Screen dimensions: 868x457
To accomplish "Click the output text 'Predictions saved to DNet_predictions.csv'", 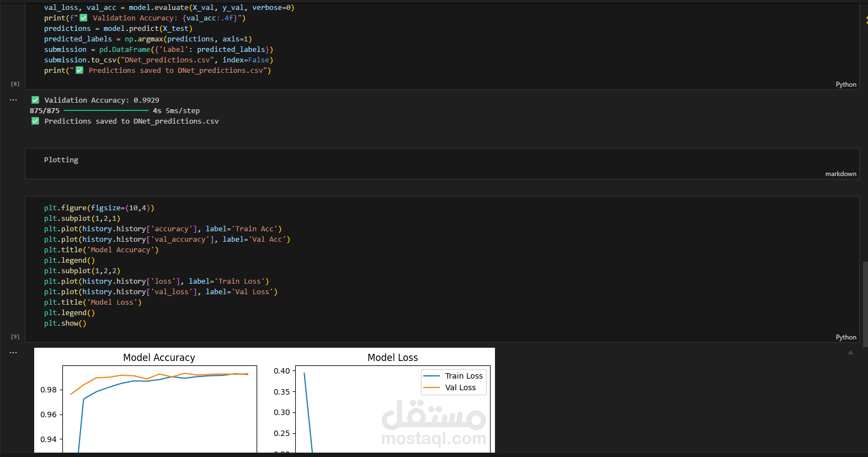I will (x=131, y=121).
